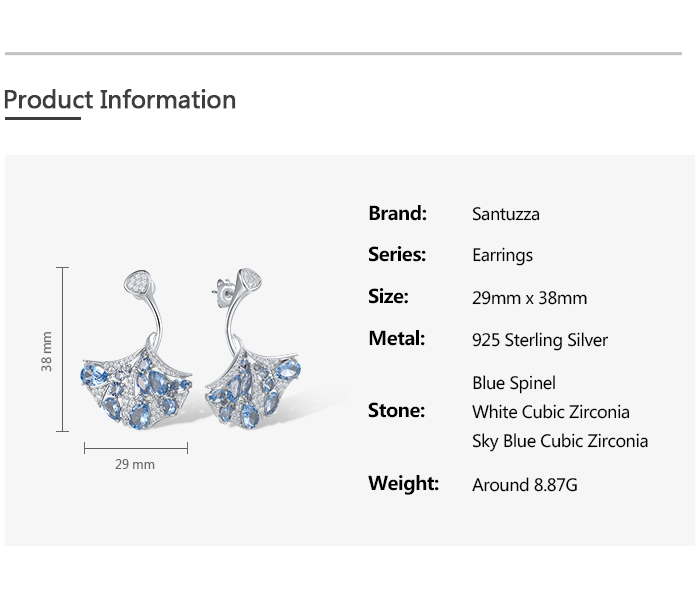This screenshot has width=700, height=596.
Task: Click the 38 mm height label
Action: tap(46, 352)
